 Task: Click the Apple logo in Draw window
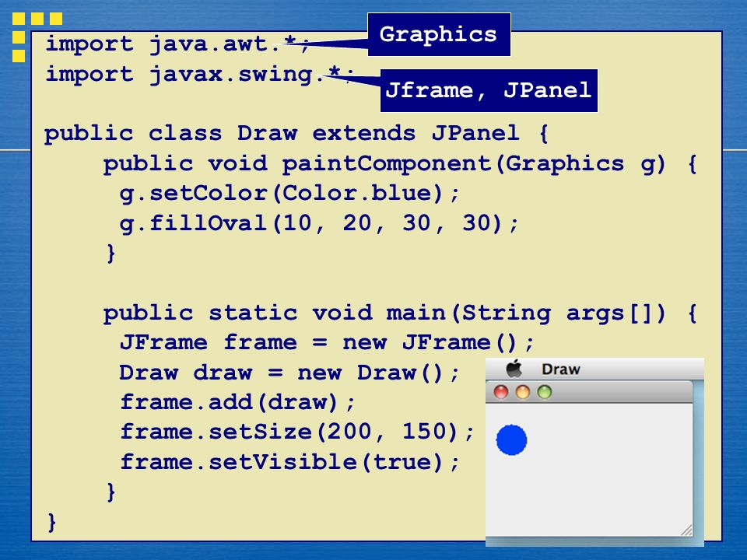[x=514, y=368]
